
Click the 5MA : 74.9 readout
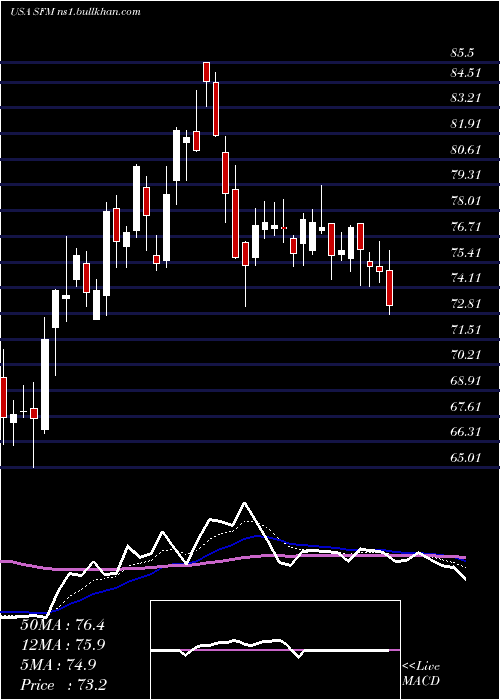58,665
